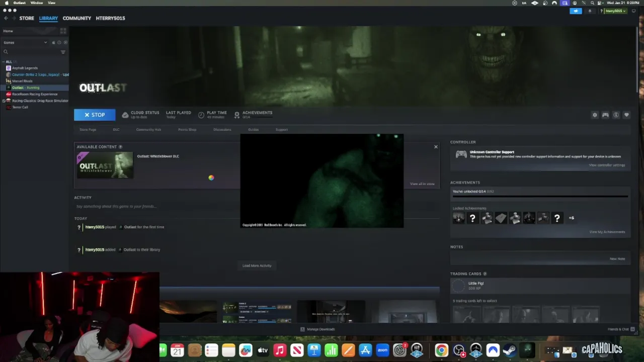
Task: Click the Cloud Status icon
Action: [125, 115]
